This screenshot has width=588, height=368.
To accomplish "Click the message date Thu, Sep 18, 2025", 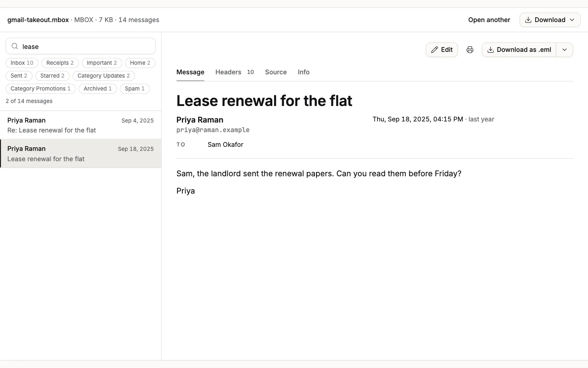I will pyautogui.click(x=418, y=119).
